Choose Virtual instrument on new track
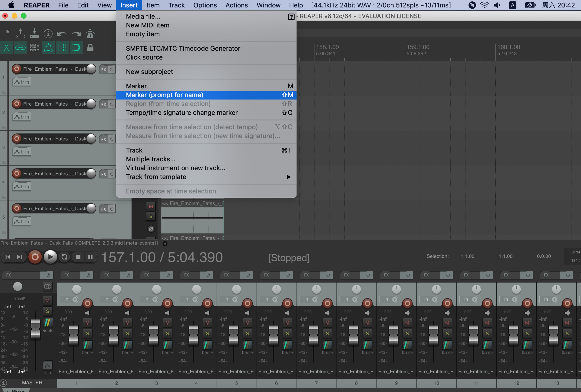This screenshot has height=392, width=581. point(206,168)
